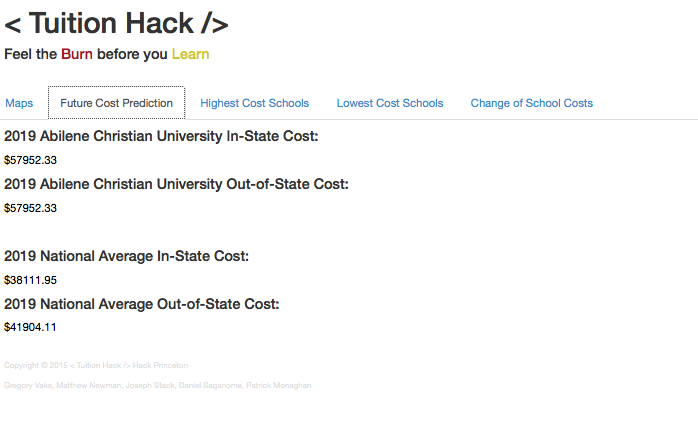Click the $41904.11 national average value
This screenshot has width=698, height=429.
click(x=30, y=328)
